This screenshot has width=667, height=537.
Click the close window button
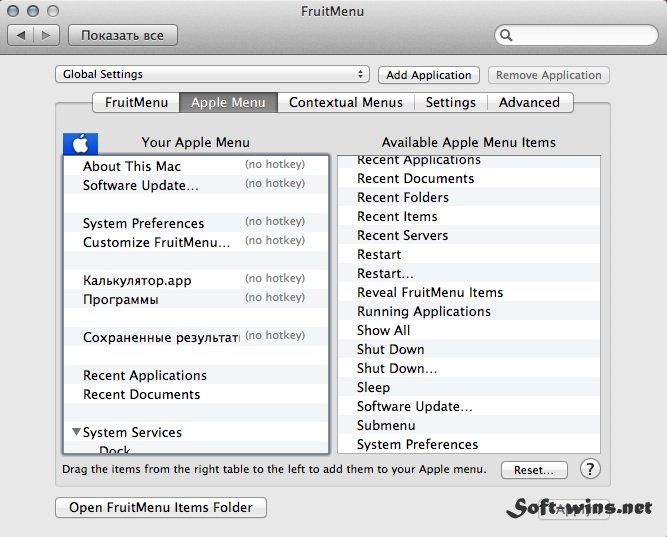13,11
